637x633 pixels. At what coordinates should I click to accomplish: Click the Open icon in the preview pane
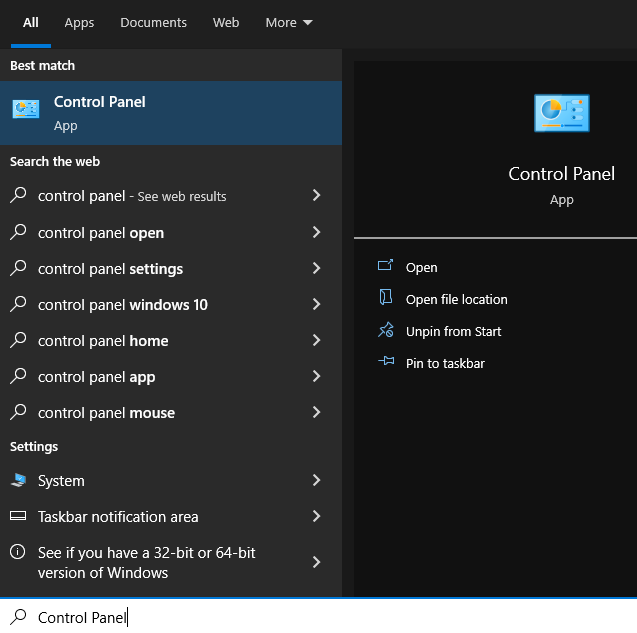tap(385, 266)
